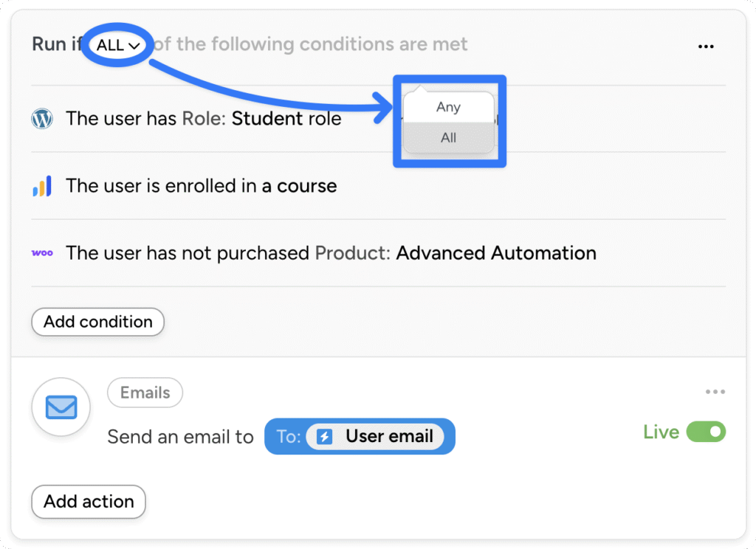Open the conditions ellipsis menu at top right
The height and width of the screenshot is (549, 756).
point(706,46)
